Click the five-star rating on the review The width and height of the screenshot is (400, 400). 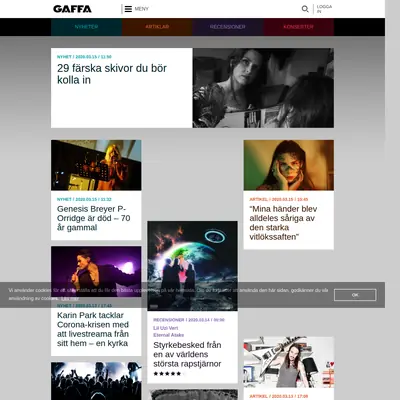167,374
